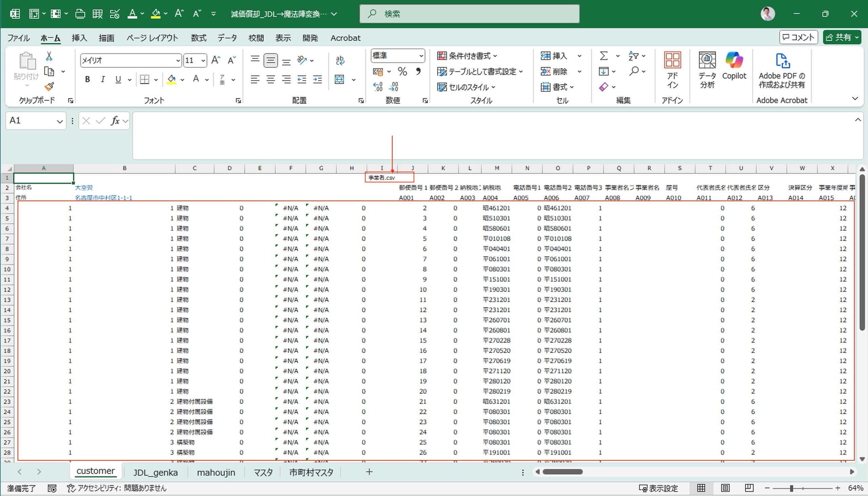Image resolution: width=868 pixels, height=496 pixels.
Task: Apply percent style format
Action: pos(402,71)
